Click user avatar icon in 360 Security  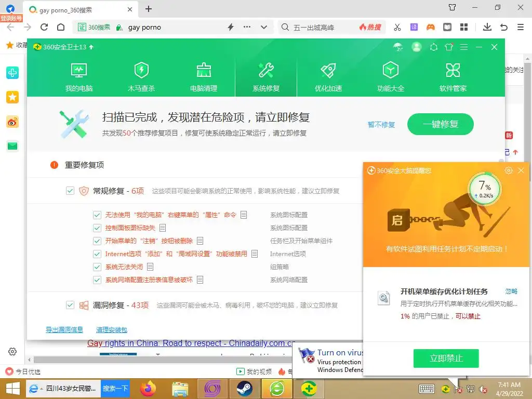(x=417, y=47)
